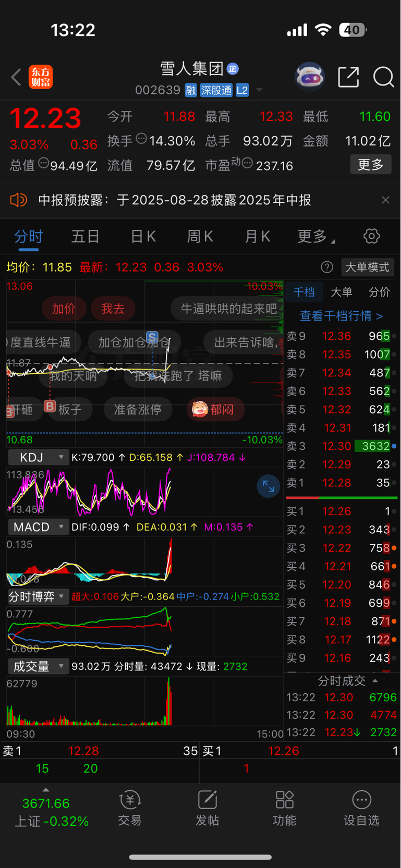Tap info icon next to 市盈动
Viewport: 401px width, 868px height.
tap(247, 163)
